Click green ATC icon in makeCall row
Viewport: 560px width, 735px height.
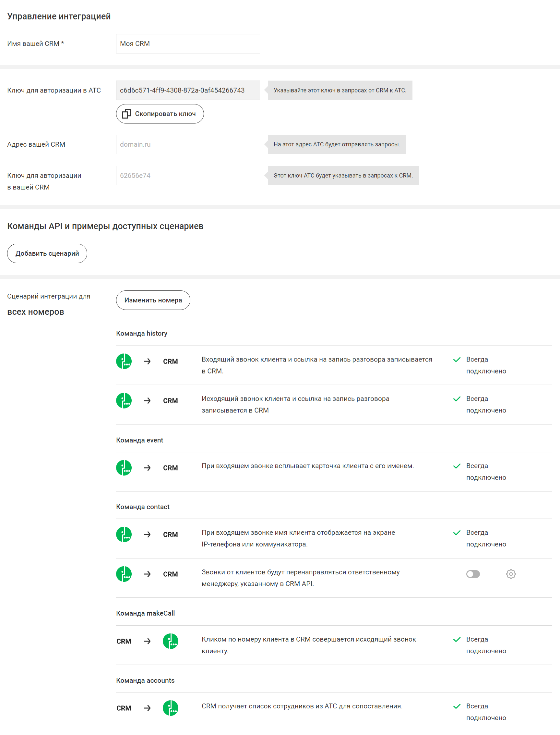[x=170, y=641]
